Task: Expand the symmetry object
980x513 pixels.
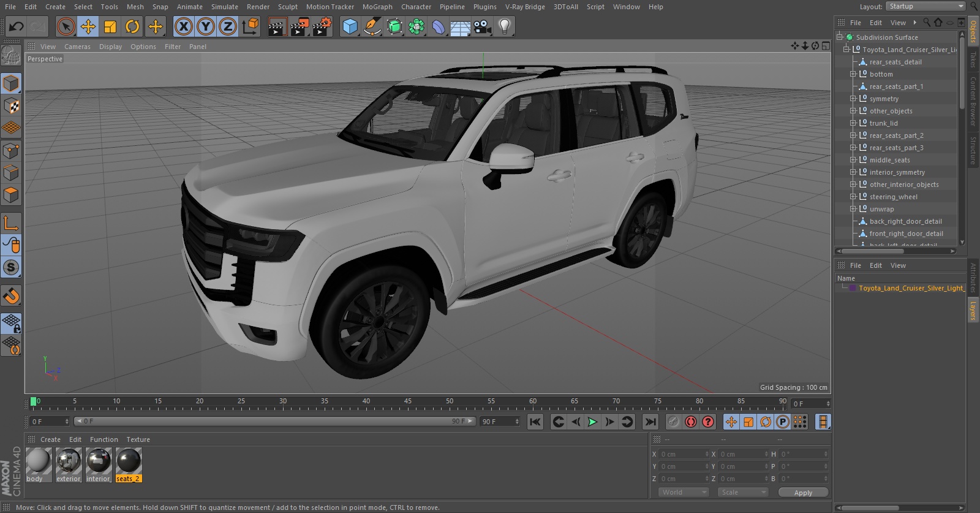Action: pyautogui.click(x=853, y=99)
